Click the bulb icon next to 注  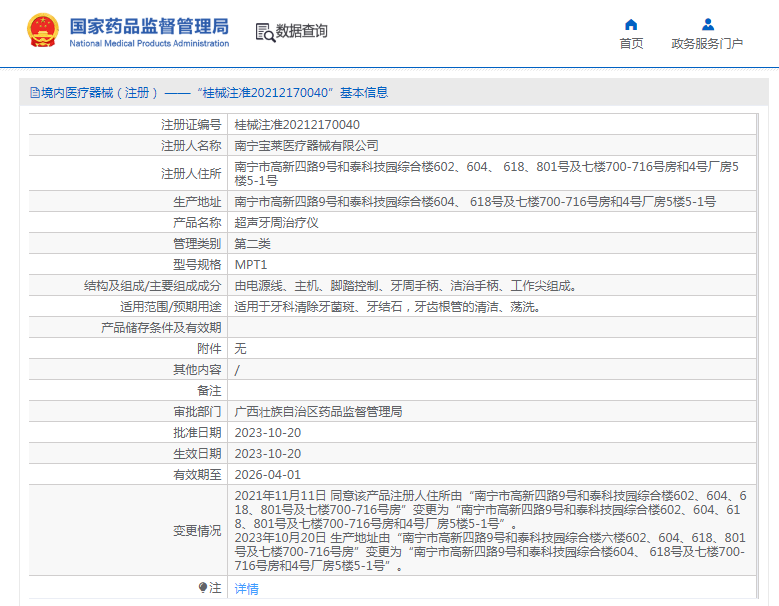point(203,588)
